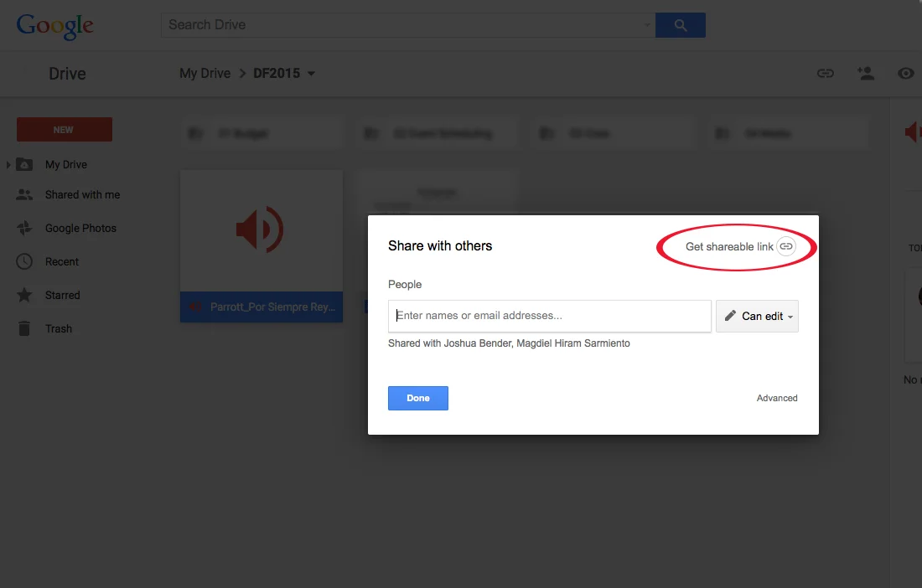Viewport: 922px width, 588px height.
Task: Expand the My Drive tree arrow
Action: [8, 165]
